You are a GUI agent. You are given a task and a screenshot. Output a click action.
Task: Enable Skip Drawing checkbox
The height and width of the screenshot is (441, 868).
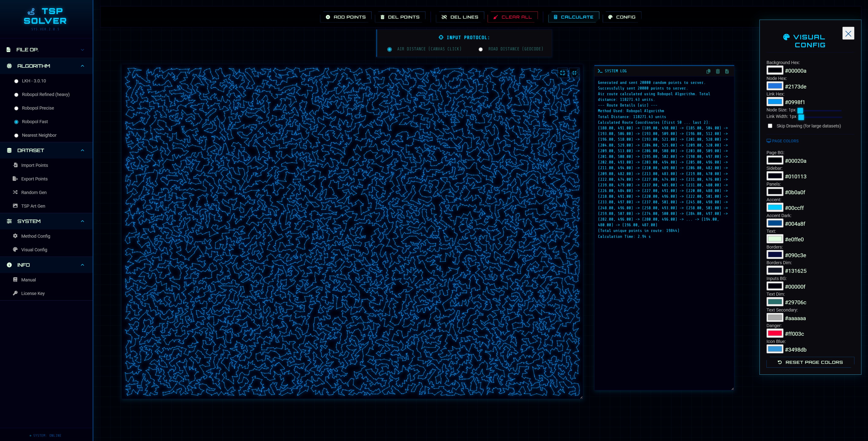pos(770,126)
